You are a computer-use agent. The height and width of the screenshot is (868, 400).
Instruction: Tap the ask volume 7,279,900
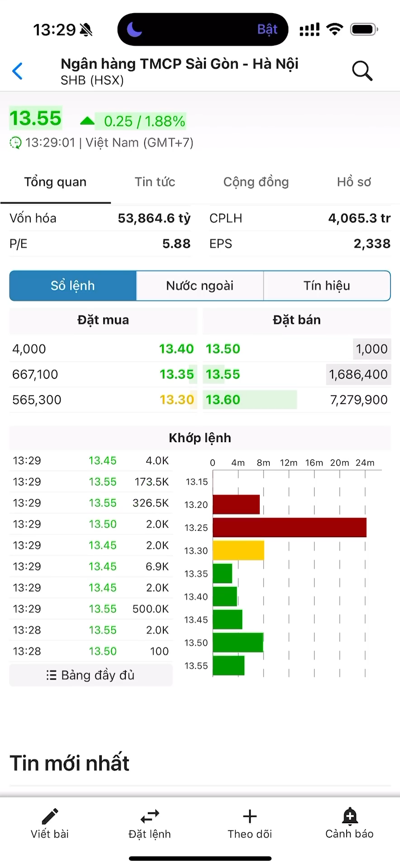tap(359, 400)
